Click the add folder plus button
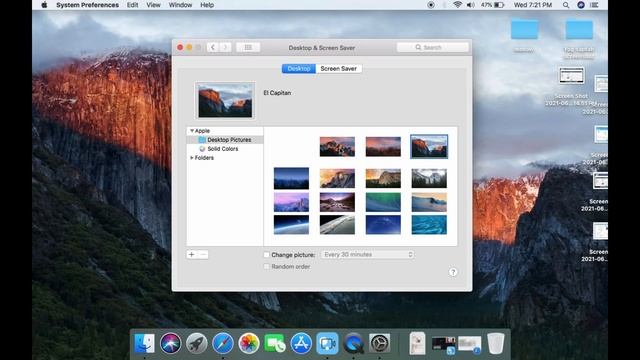 [x=191, y=255]
